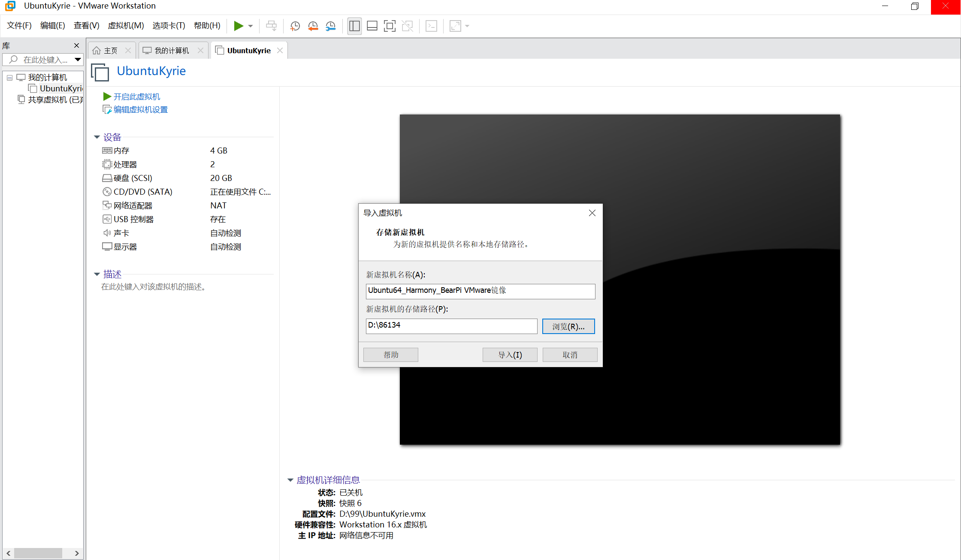Collapse the 描述 section
Viewport: 961px width, 560px height.
(97, 274)
